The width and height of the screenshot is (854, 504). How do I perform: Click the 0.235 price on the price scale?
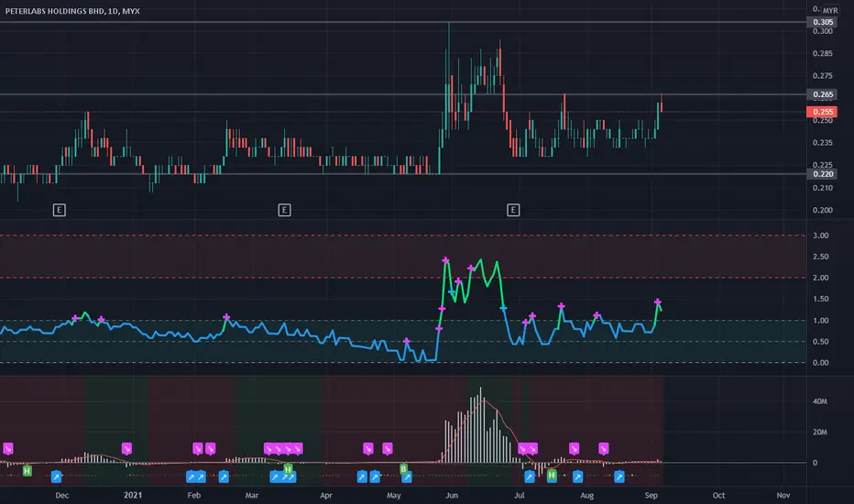(x=823, y=142)
